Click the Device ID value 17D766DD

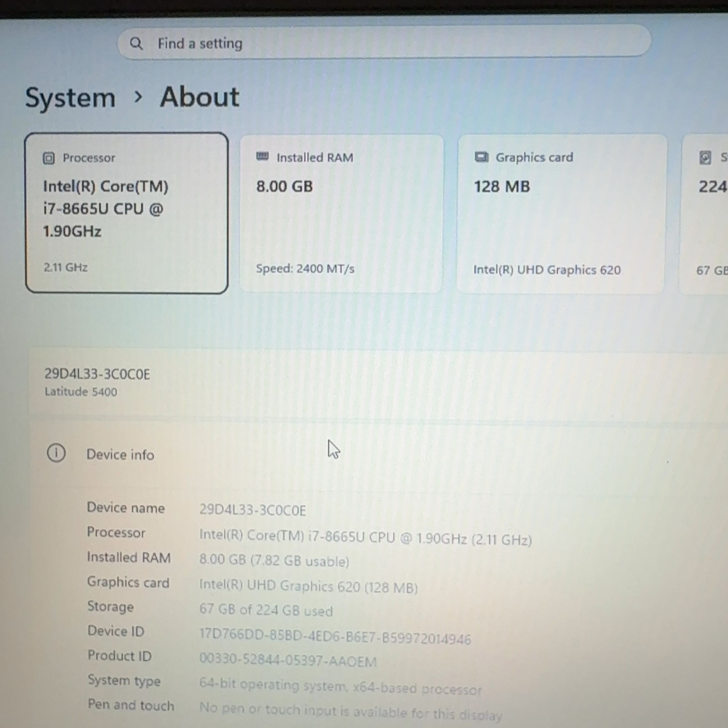pyautogui.click(x=335, y=636)
